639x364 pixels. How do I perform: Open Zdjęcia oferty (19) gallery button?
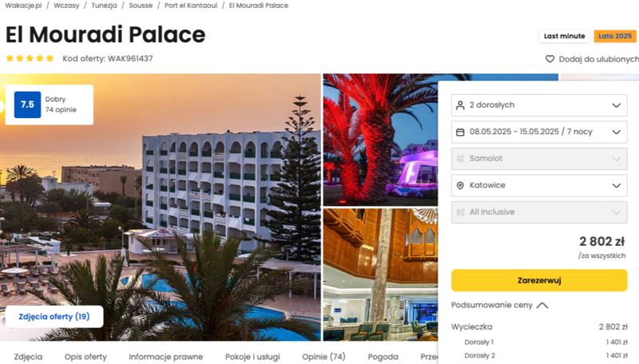[54, 316]
